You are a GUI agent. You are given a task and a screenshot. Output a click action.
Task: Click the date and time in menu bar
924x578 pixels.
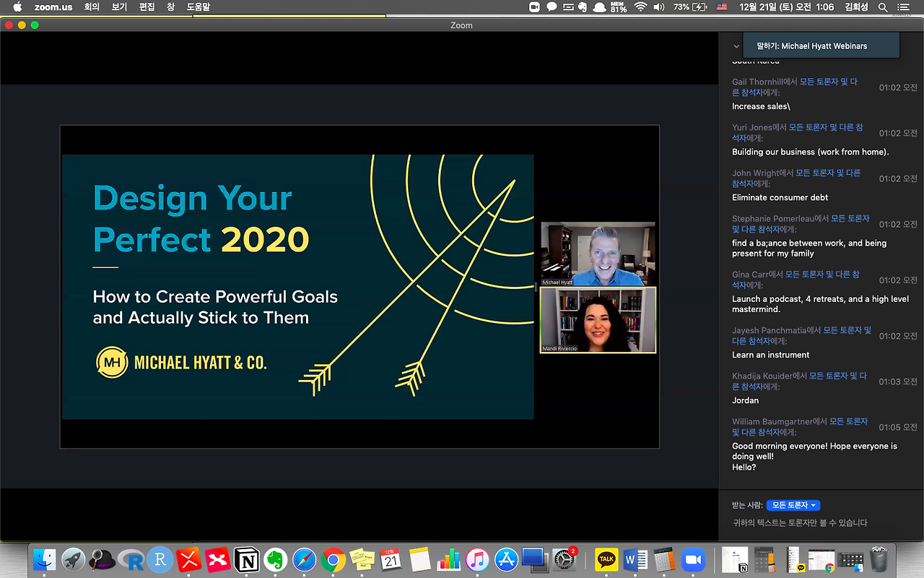[x=787, y=7]
